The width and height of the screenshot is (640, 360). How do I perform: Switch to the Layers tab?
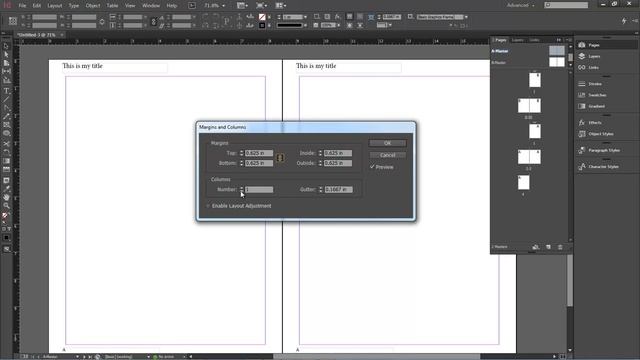coord(518,40)
